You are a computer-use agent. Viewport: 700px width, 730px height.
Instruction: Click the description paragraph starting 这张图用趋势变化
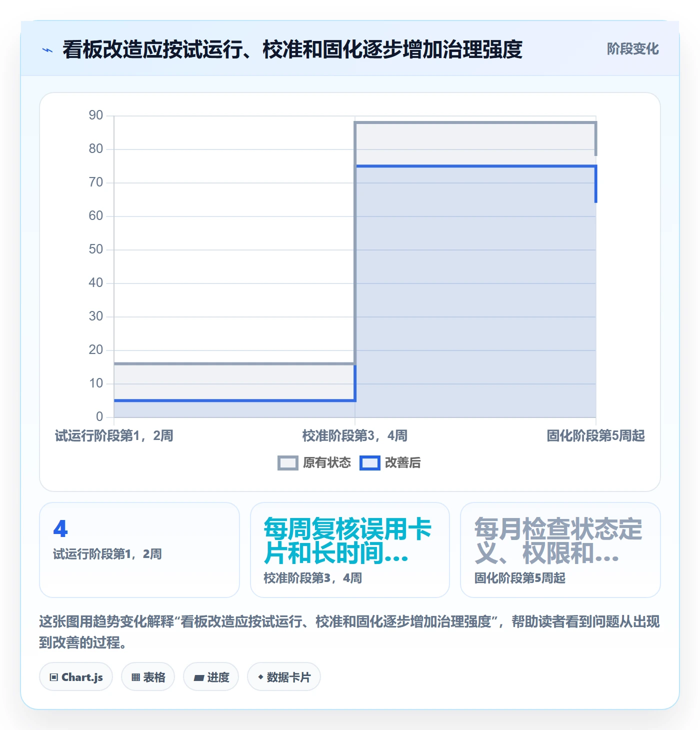point(349,632)
